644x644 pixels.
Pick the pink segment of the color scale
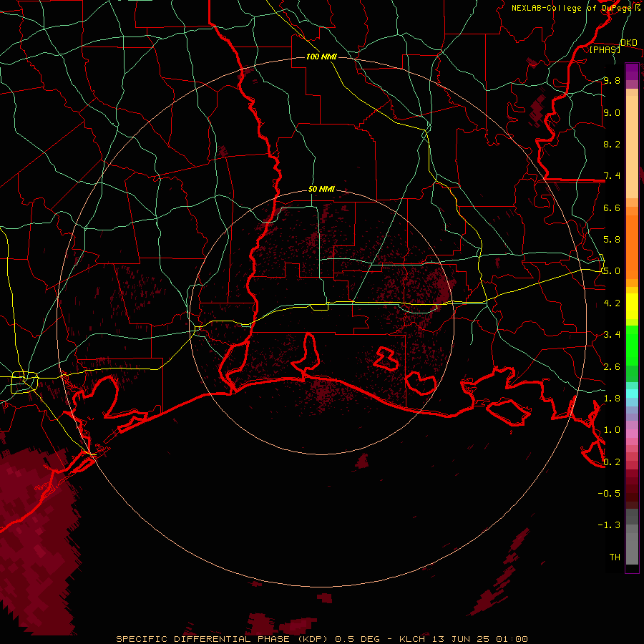632,434
